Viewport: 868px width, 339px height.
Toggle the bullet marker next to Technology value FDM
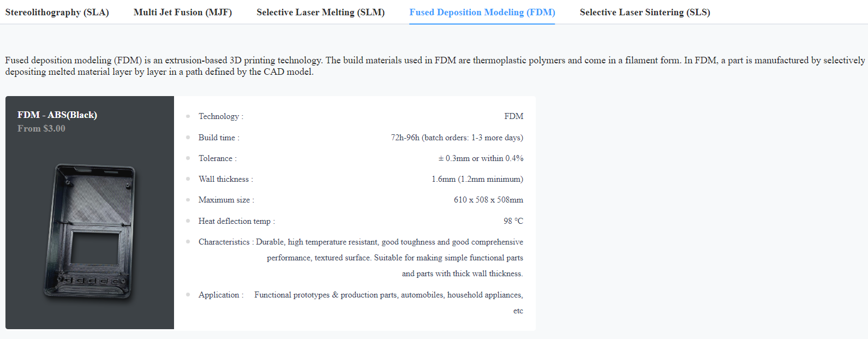(188, 116)
